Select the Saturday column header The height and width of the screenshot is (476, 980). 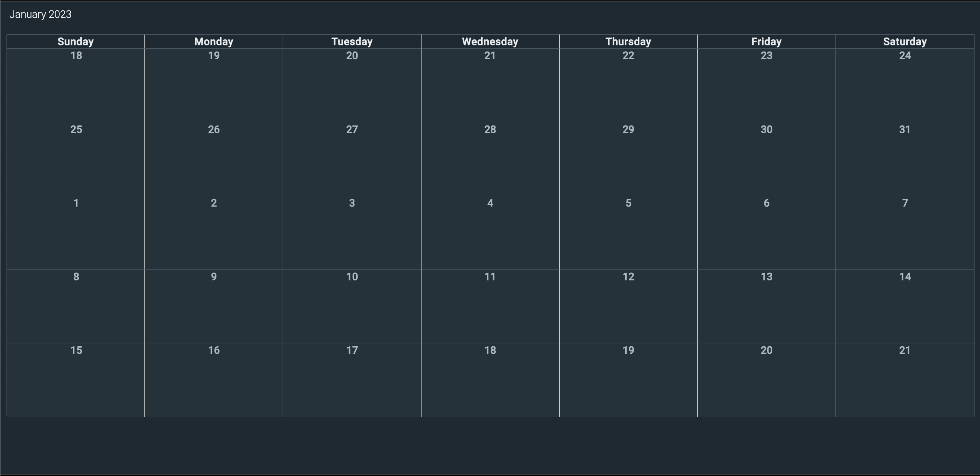[905, 42]
